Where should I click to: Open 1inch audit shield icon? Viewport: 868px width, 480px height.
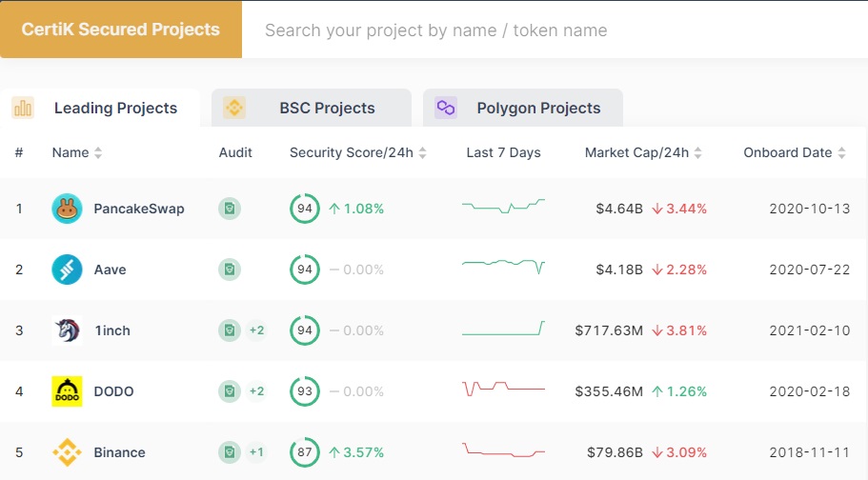point(230,330)
